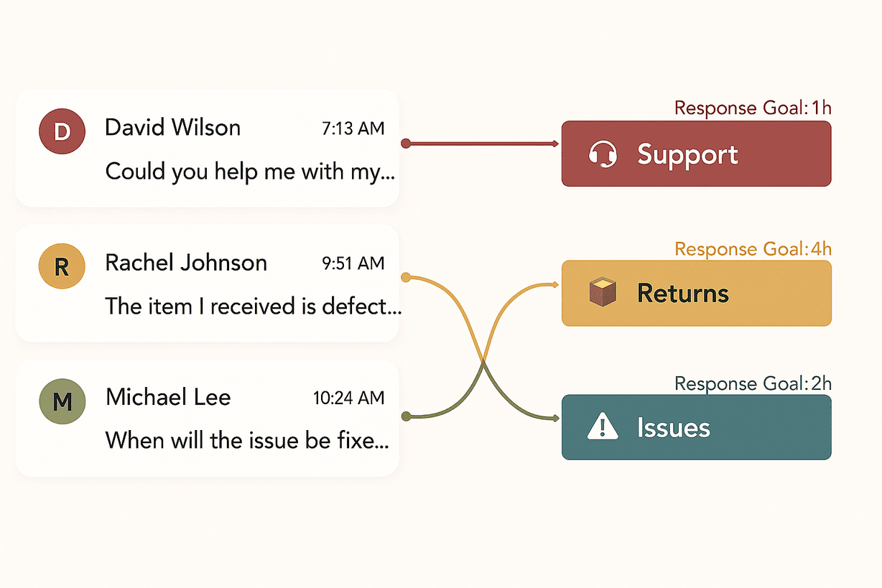Open the Returns queue button

pyautogui.click(x=695, y=293)
